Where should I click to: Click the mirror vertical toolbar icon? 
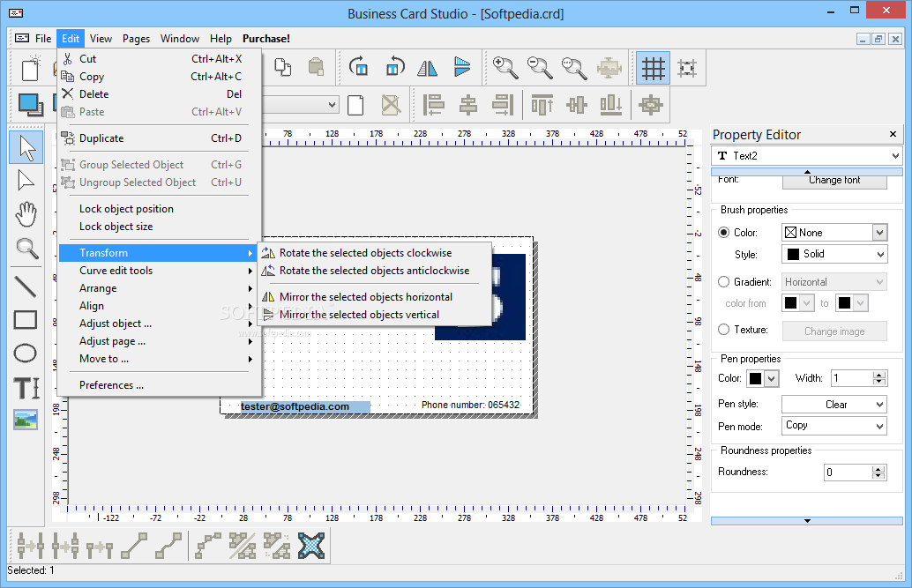462,68
